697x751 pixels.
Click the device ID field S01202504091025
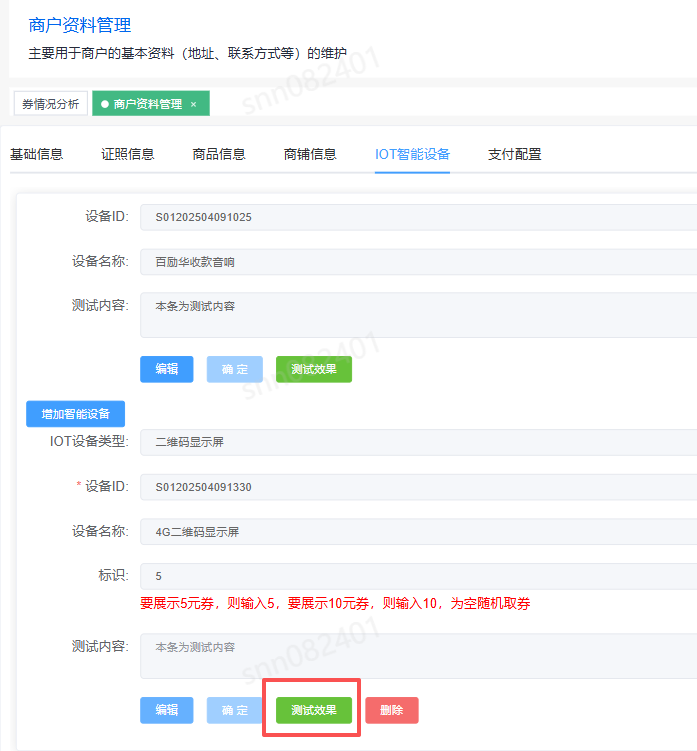click(x=418, y=217)
